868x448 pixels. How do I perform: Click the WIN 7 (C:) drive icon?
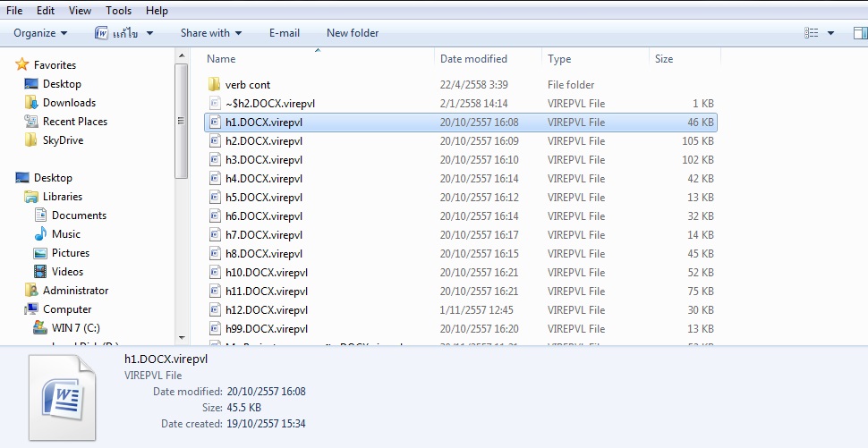click(40, 328)
